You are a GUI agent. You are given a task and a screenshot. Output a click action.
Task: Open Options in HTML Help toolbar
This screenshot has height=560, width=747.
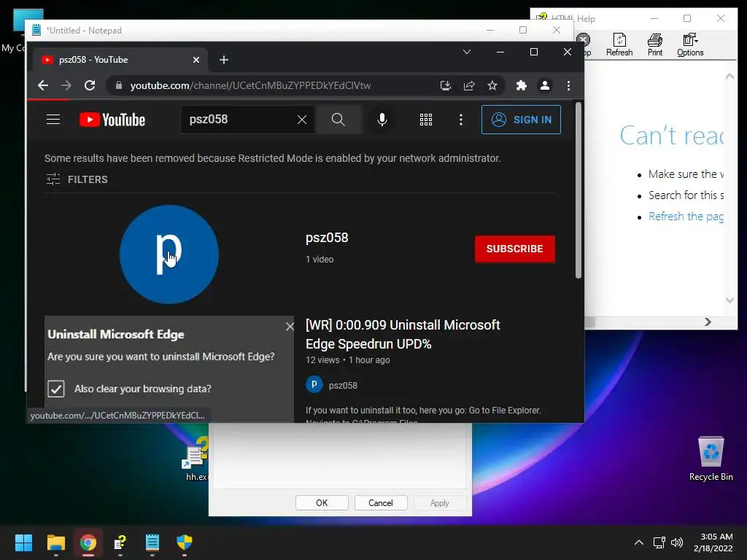[690, 45]
